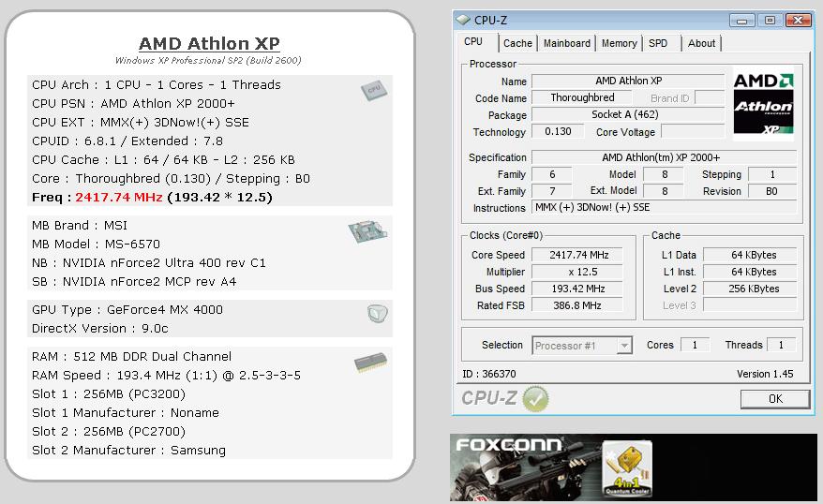Viewport: 823px width, 504px height.
Task: Click the Windows XP Professional SP2 subtitle
Action: click(x=208, y=60)
